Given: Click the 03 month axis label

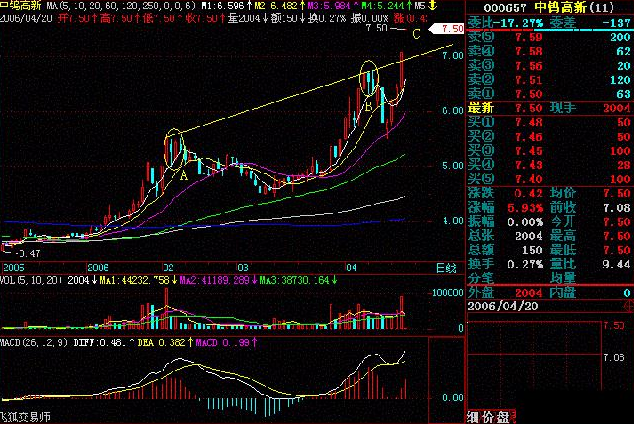Looking at the screenshot, I should 243,268.
